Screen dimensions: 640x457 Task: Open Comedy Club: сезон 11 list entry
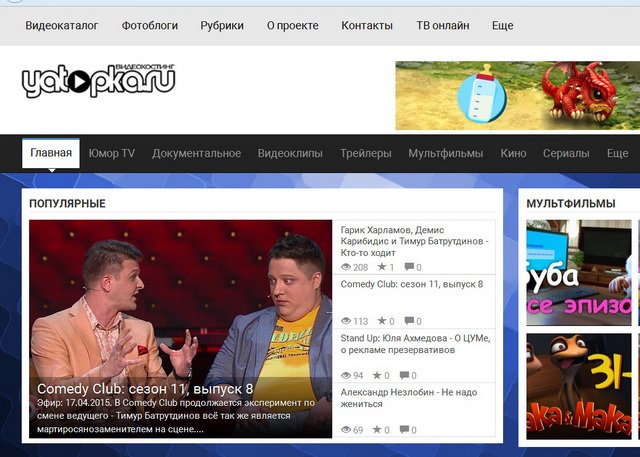click(412, 284)
